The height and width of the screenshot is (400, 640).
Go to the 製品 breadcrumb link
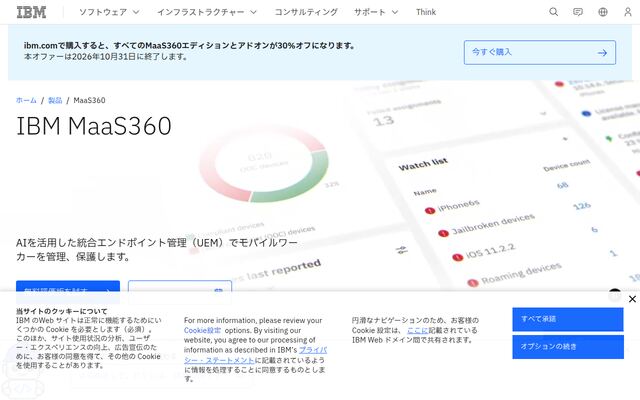click(x=55, y=100)
